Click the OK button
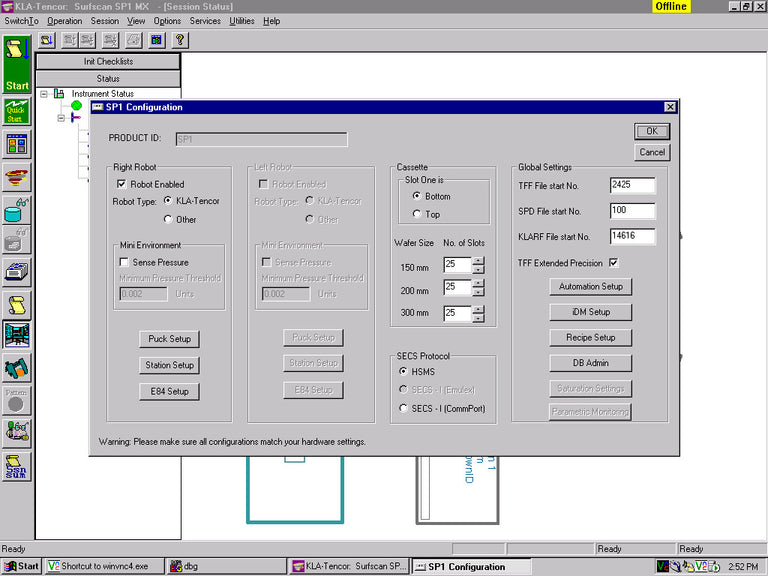This screenshot has height=576, width=768. click(652, 131)
